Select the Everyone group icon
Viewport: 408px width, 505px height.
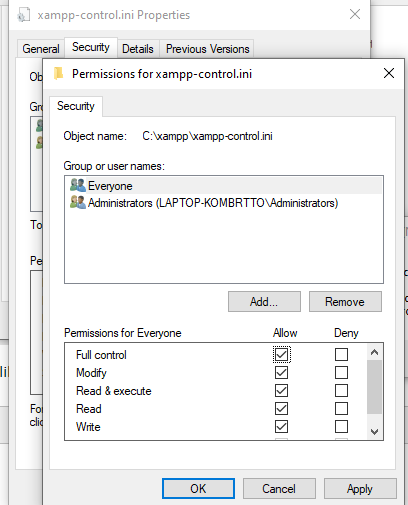coord(78,185)
